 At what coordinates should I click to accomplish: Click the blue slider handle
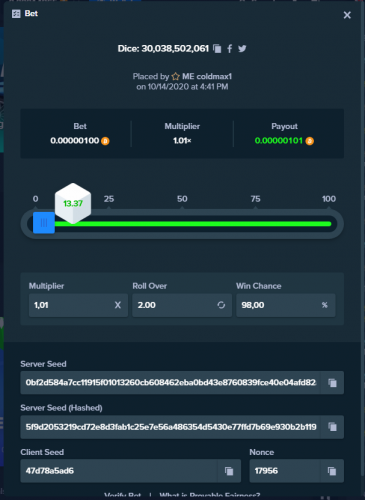(x=44, y=223)
